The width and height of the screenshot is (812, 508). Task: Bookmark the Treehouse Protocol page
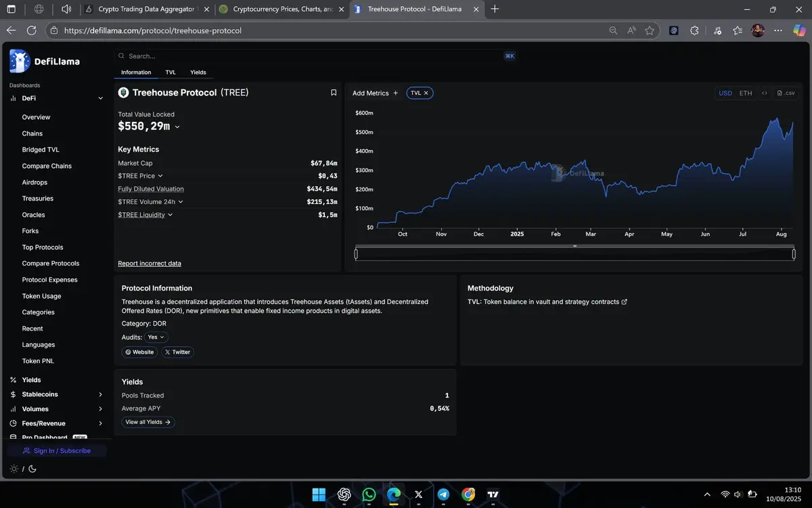click(x=334, y=93)
